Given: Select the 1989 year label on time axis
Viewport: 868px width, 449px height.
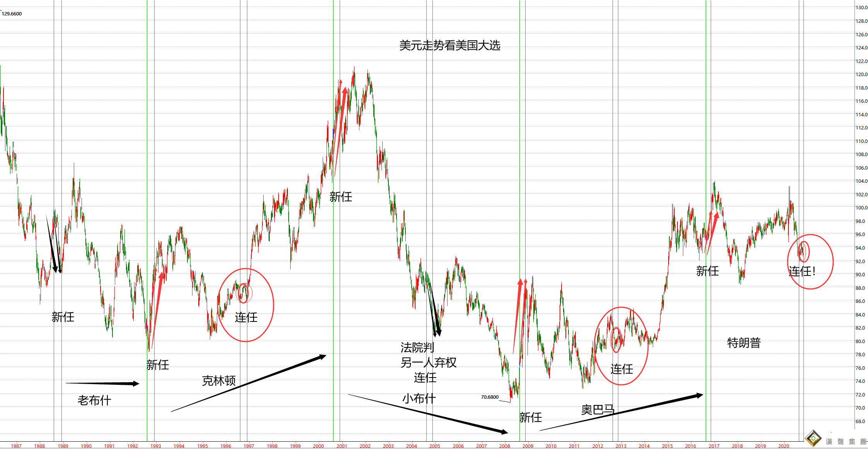Looking at the screenshot, I should 63,446.
